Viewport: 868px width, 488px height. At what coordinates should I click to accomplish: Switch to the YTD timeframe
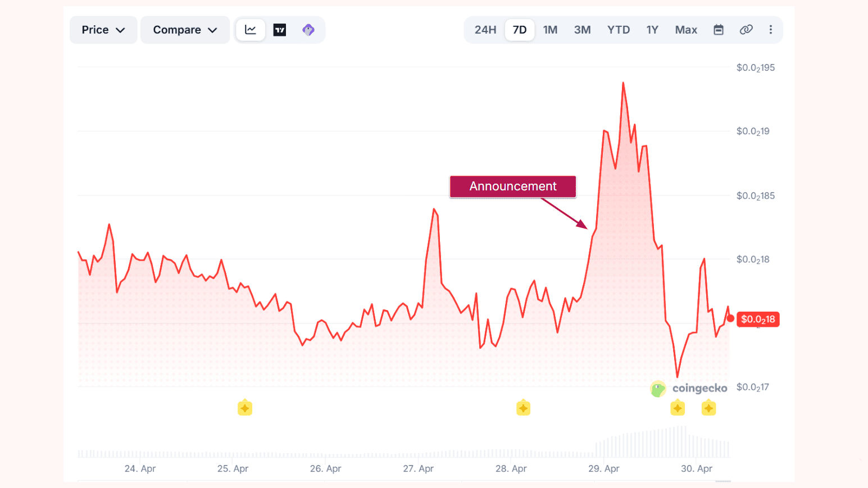[x=619, y=30]
